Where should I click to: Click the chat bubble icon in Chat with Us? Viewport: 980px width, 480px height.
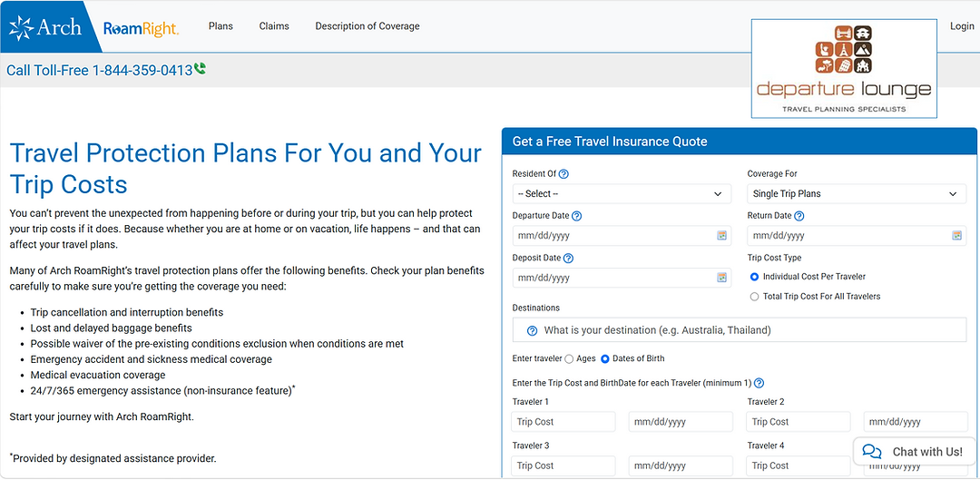pos(872,452)
